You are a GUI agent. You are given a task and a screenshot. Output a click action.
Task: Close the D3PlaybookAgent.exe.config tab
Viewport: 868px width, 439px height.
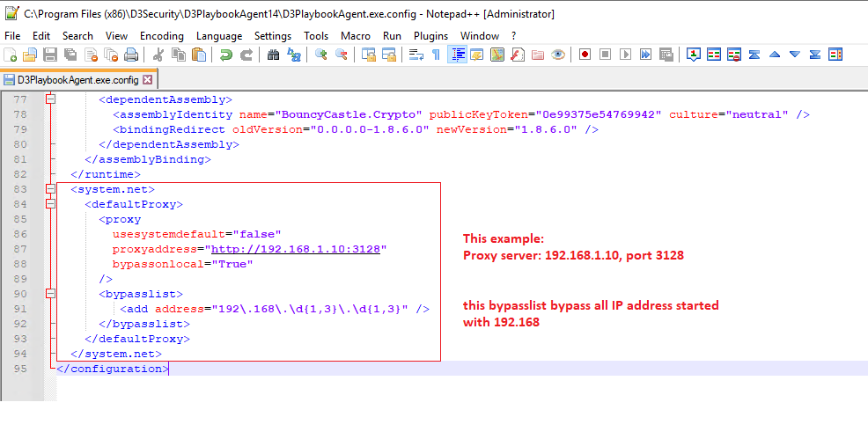point(148,79)
